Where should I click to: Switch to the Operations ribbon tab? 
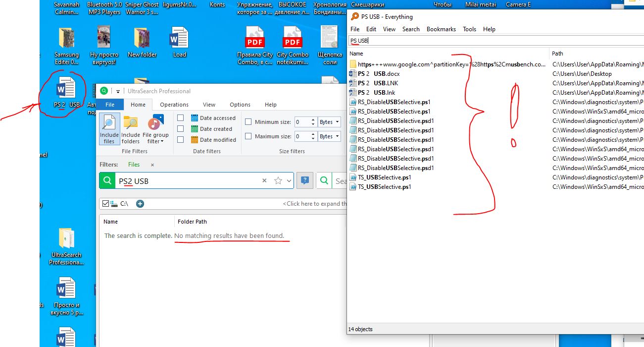point(174,105)
